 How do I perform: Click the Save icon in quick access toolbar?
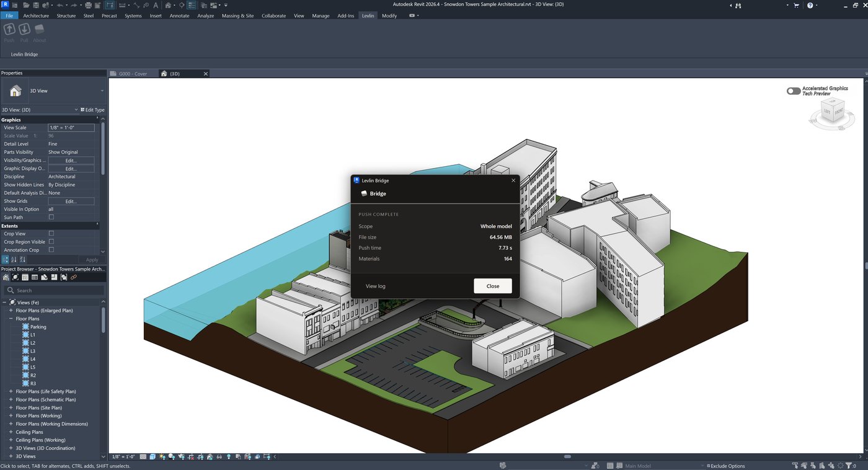click(x=36, y=5)
